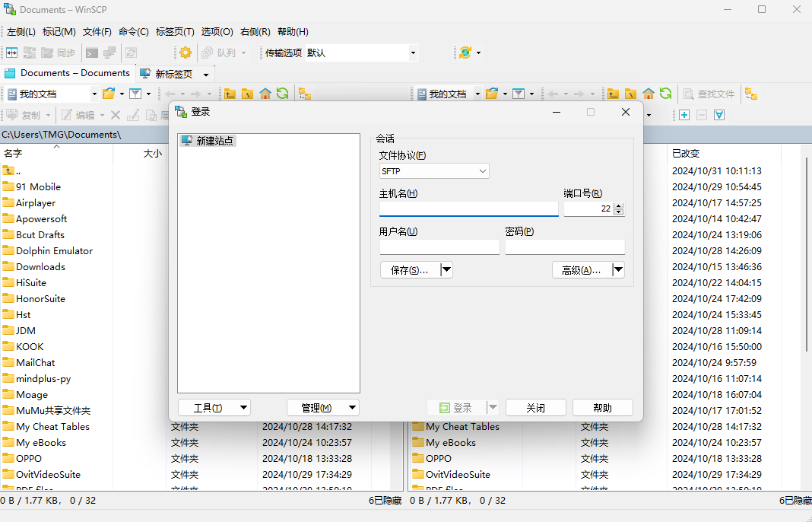This screenshot has height=522, width=812.
Task: Refresh the right panel with green refresh icon
Action: tap(665, 93)
